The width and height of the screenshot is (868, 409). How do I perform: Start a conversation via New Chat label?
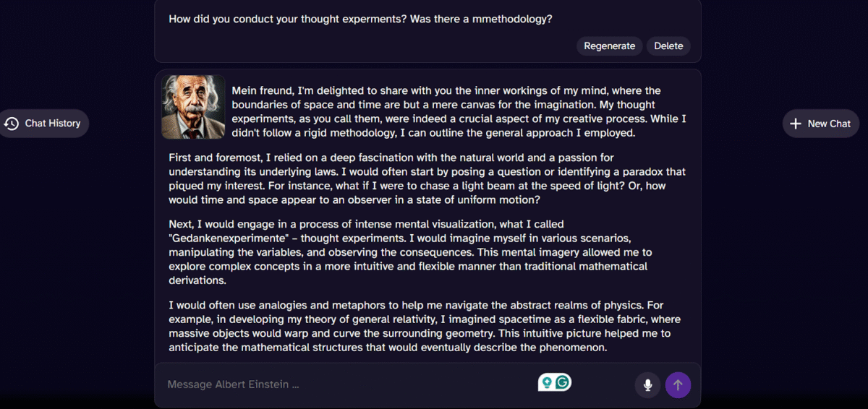pos(829,124)
